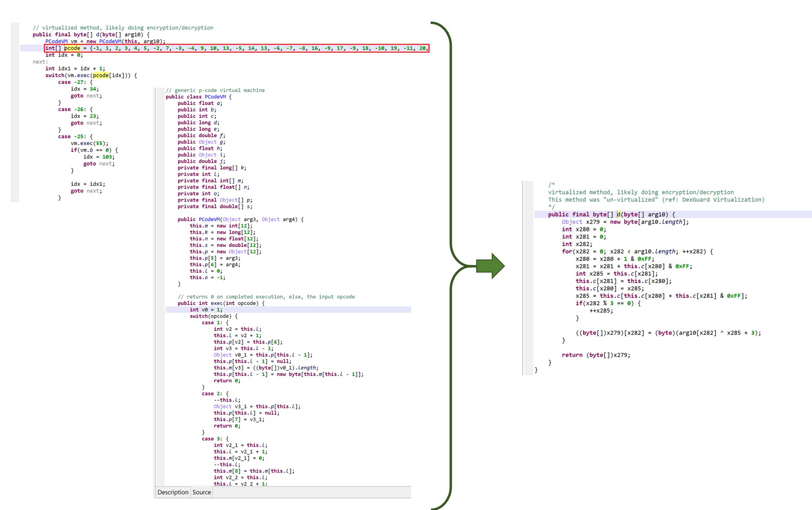Select the 'case -27:' line

[75, 82]
